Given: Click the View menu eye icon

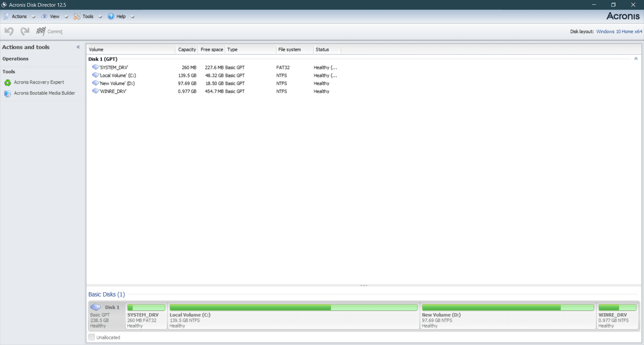Looking at the screenshot, I should pos(44,16).
